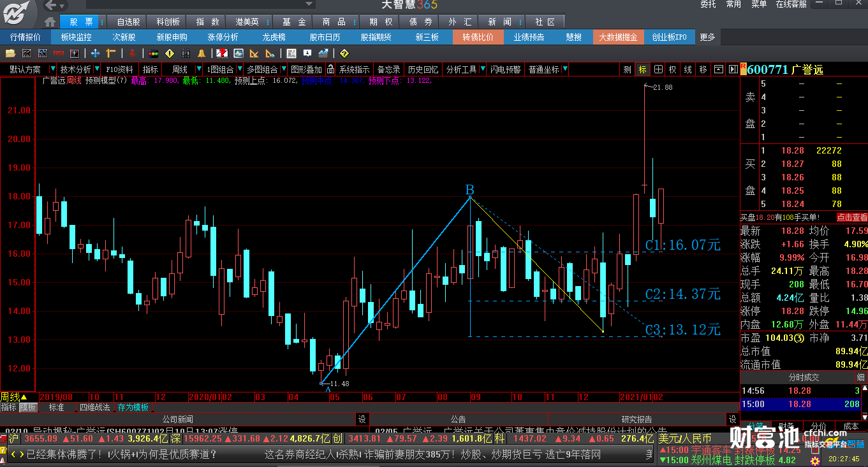Toggle the 模板 template button

pos(28,407)
